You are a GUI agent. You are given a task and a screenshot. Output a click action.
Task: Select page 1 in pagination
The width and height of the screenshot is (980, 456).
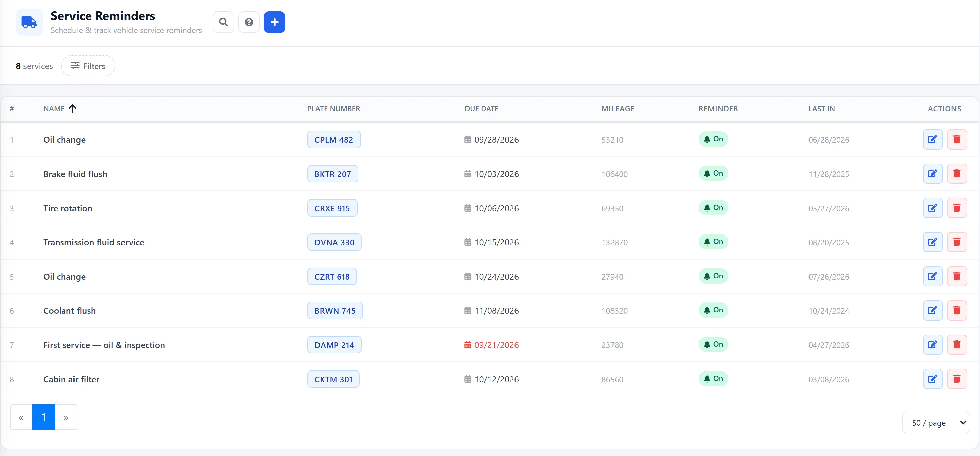[43, 417]
